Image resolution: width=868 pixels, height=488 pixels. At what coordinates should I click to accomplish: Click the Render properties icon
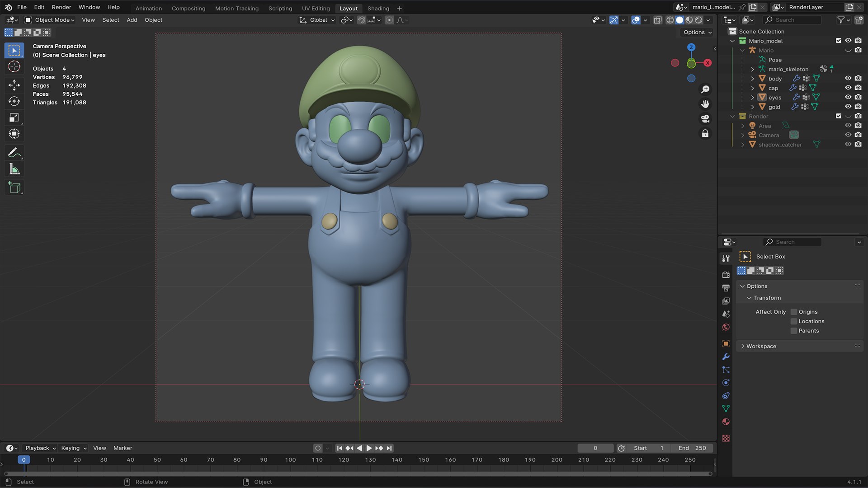pyautogui.click(x=726, y=275)
